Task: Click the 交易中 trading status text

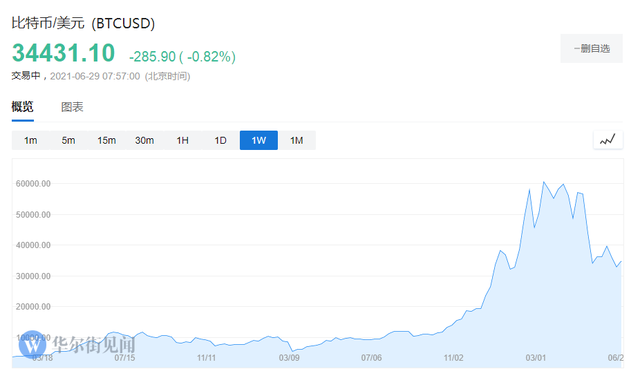Action: pos(26,76)
